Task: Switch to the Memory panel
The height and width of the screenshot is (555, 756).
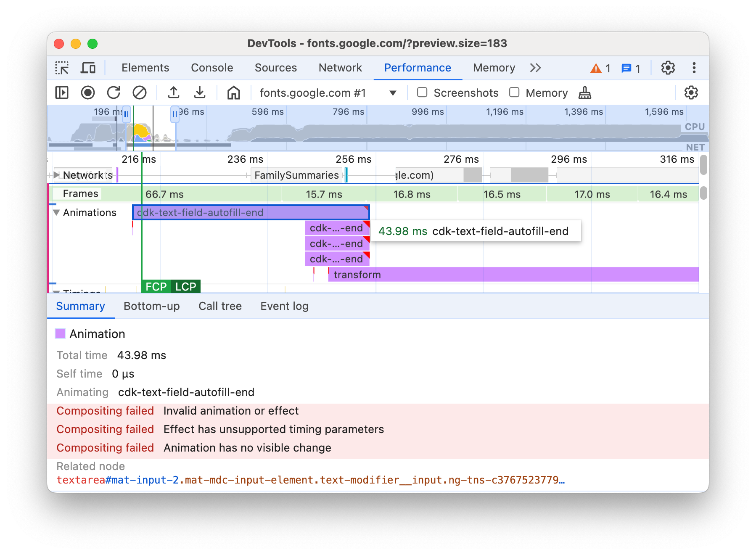Action: click(494, 68)
